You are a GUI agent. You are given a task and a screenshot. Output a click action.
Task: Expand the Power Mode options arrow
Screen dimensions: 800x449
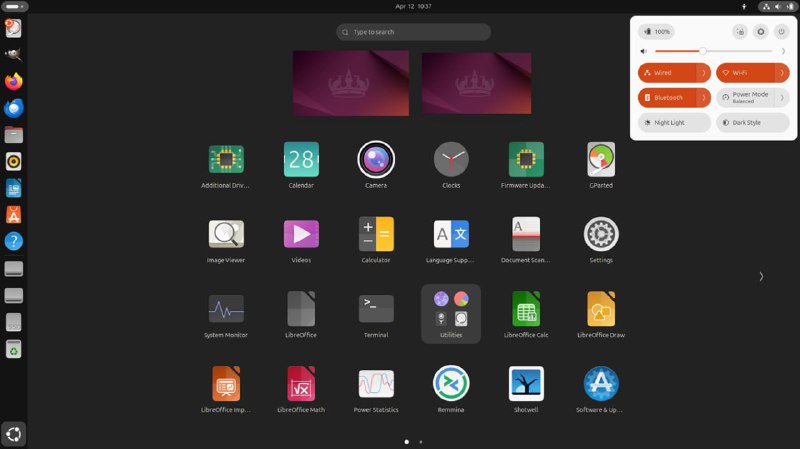coord(782,97)
